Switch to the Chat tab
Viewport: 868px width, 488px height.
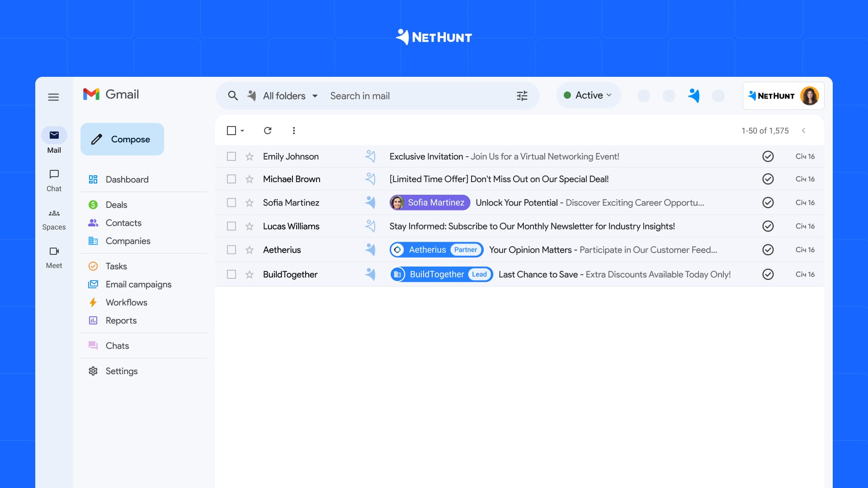point(54,180)
